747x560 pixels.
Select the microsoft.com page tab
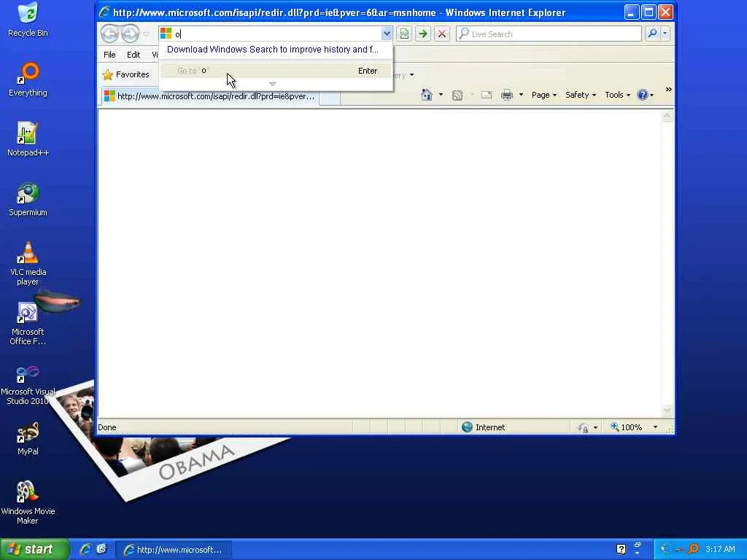[x=209, y=96]
